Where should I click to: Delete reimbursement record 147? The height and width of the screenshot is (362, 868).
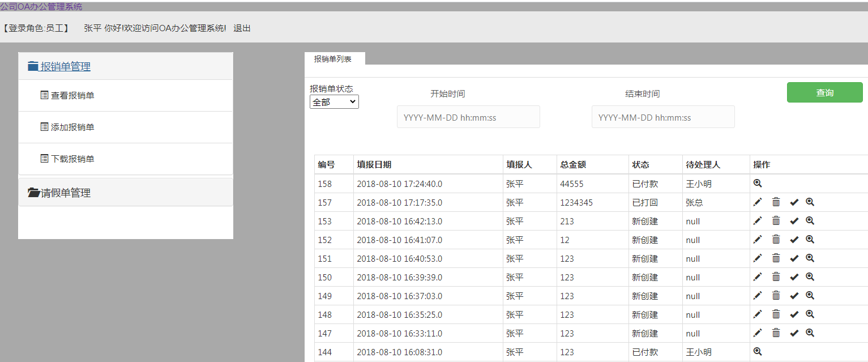776,333
